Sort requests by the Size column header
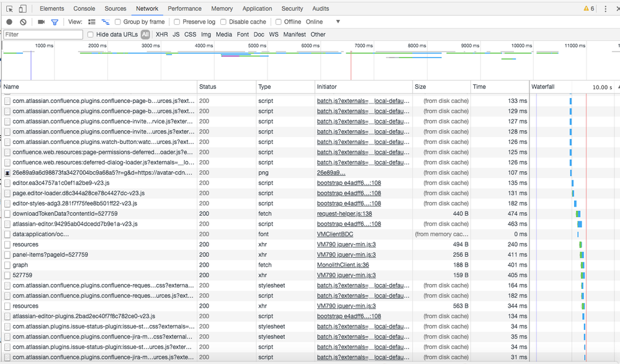620x364 pixels. (x=420, y=87)
